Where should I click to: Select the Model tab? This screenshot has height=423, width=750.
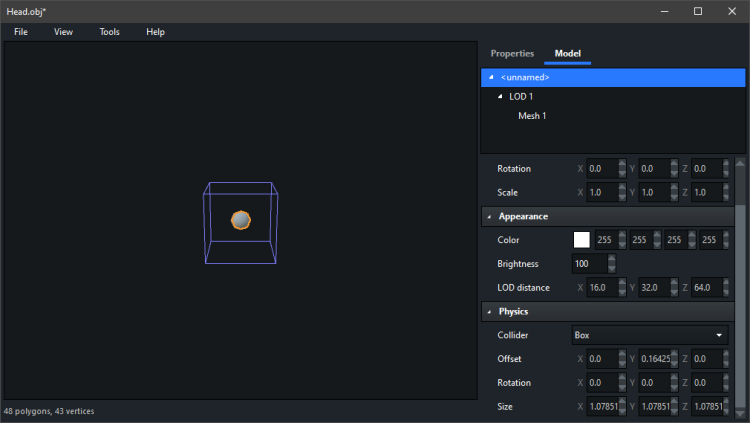point(568,53)
